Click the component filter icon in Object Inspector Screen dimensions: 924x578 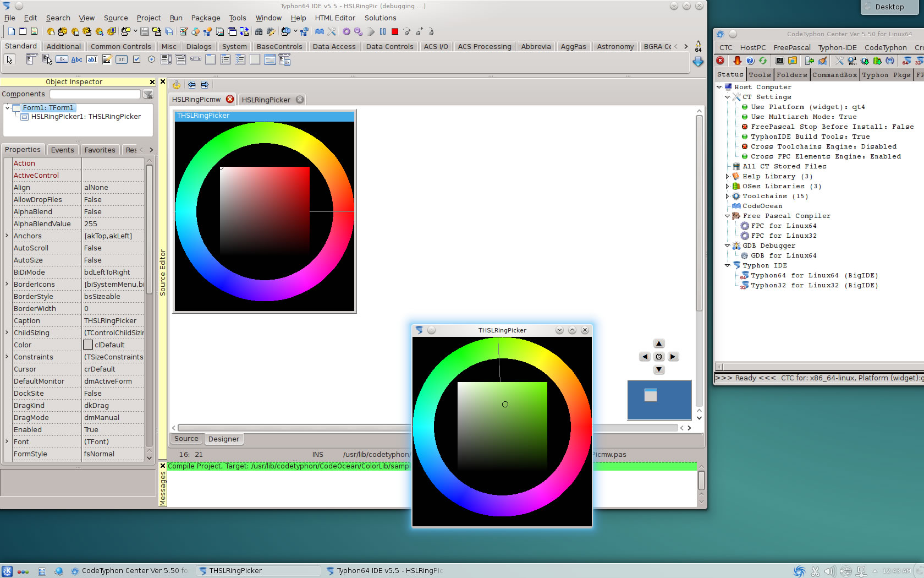point(148,94)
